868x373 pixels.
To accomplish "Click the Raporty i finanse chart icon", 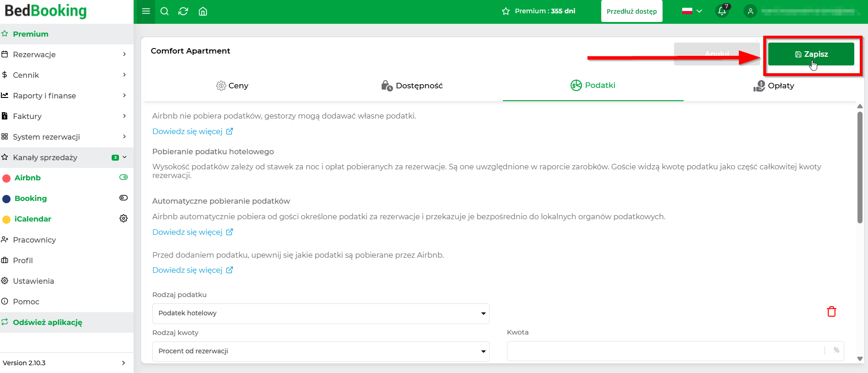I will click(x=5, y=95).
